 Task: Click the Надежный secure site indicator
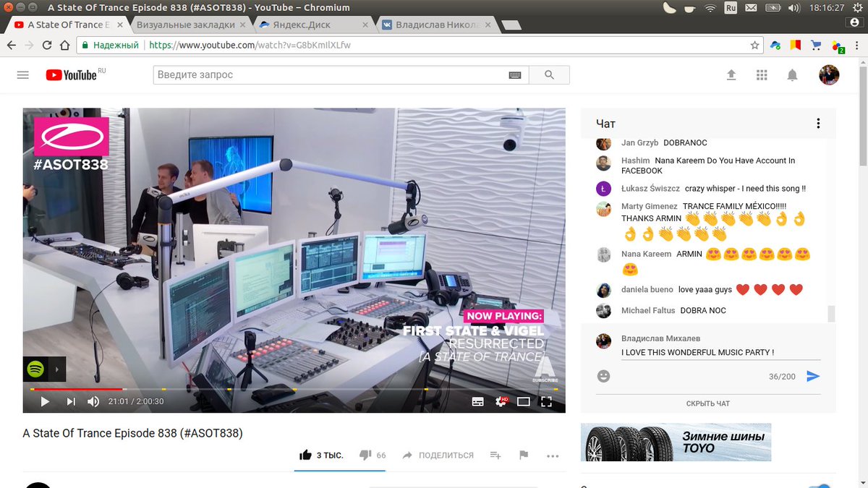(111, 45)
